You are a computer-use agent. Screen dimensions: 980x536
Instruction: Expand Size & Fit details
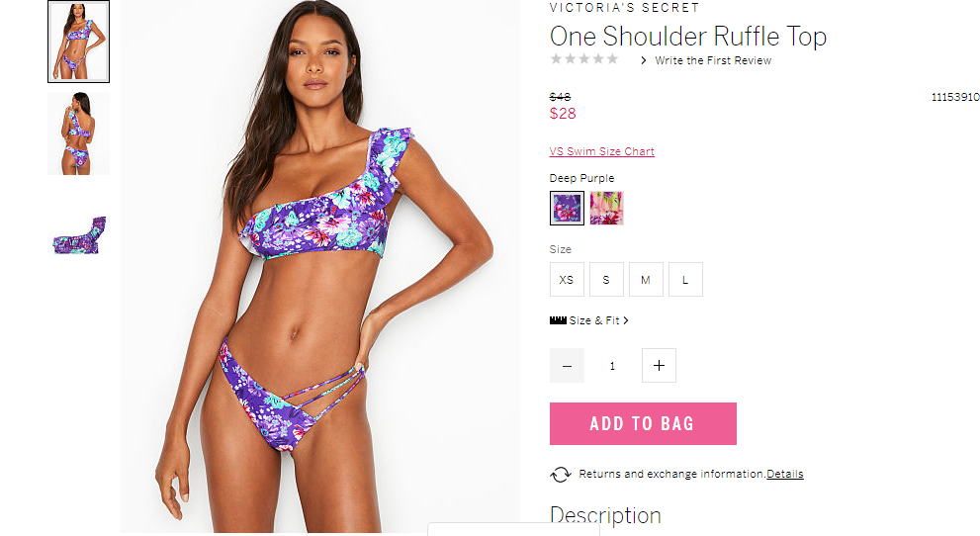[x=598, y=320]
